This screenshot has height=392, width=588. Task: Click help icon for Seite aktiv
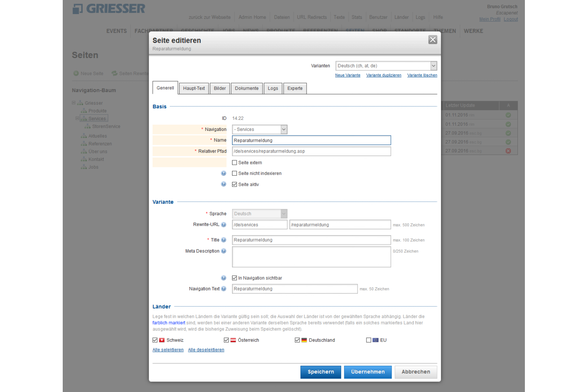(x=223, y=184)
